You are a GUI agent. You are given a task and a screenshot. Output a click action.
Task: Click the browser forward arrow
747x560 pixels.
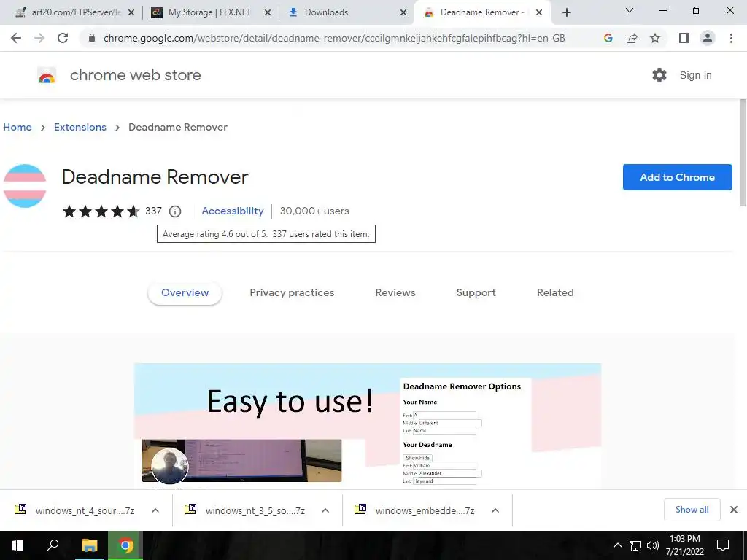39,38
